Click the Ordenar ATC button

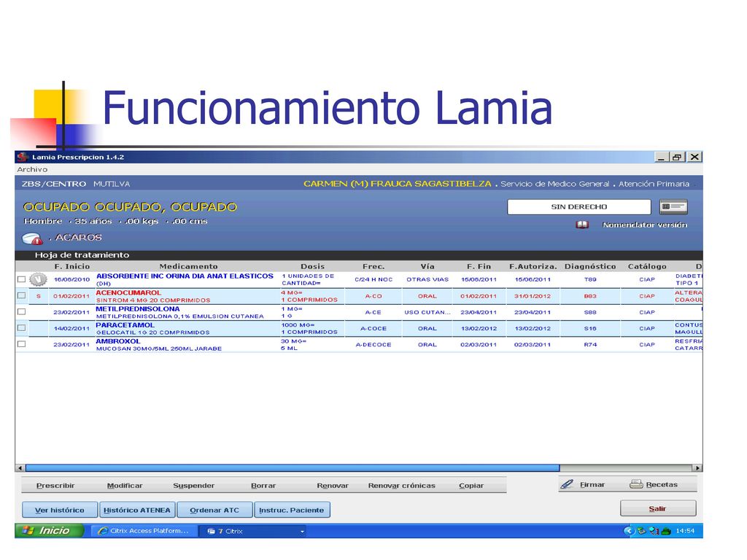click(214, 510)
